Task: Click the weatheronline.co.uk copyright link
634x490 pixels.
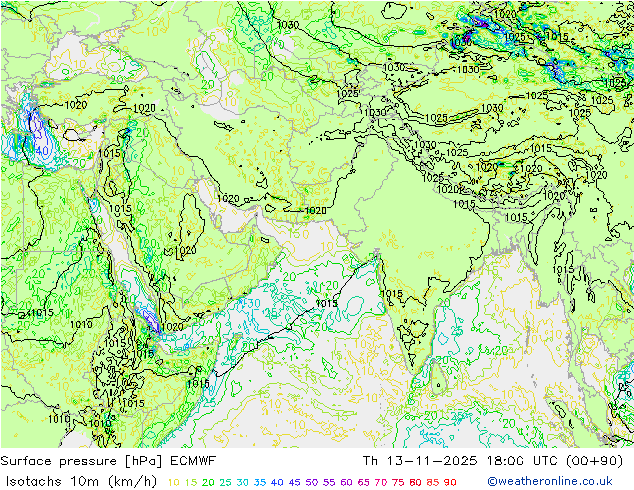Action: [x=549, y=481]
